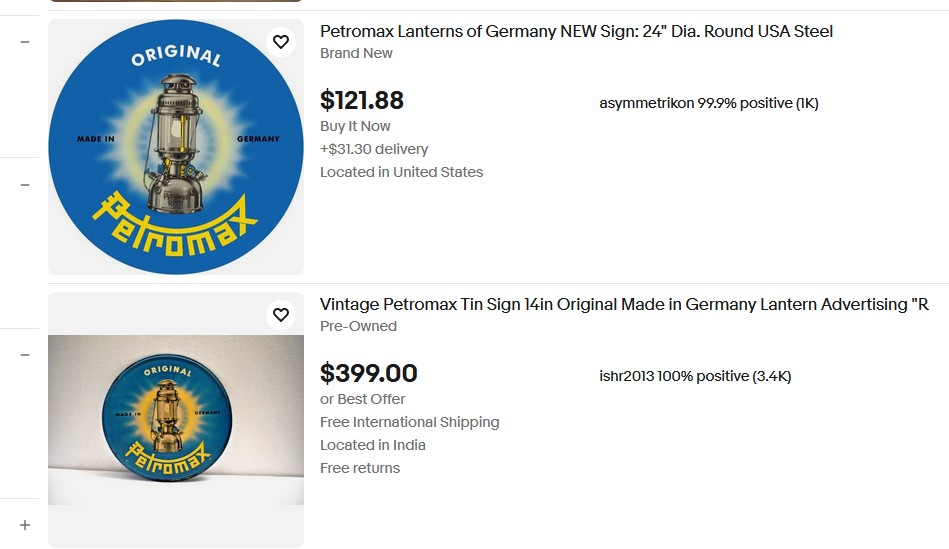This screenshot has height=549, width=949.
Task: Click the 'or Best Offer' label
Action: 362,399
